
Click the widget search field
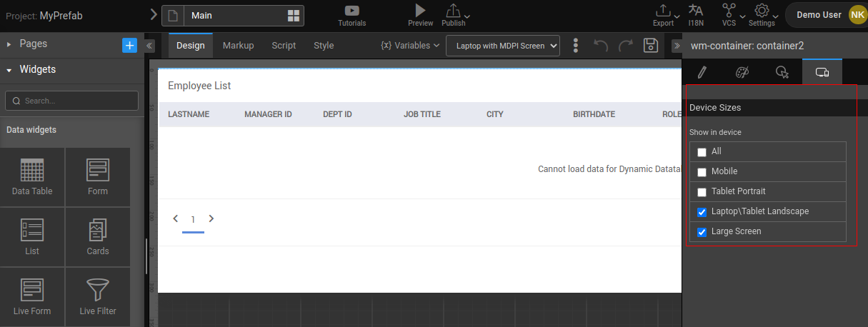click(71, 101)
